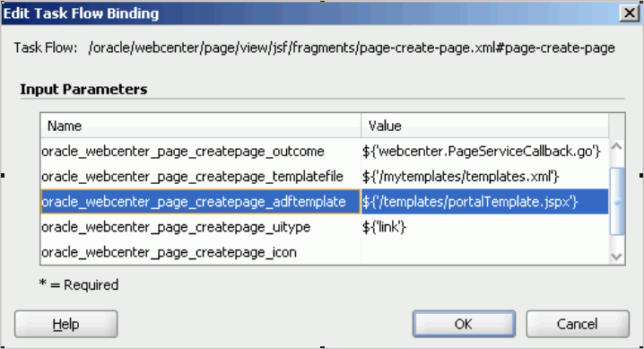Screen dimensions: 644x349
Task: Click the scrollbar up arrow
Action: tap(616, 146)
